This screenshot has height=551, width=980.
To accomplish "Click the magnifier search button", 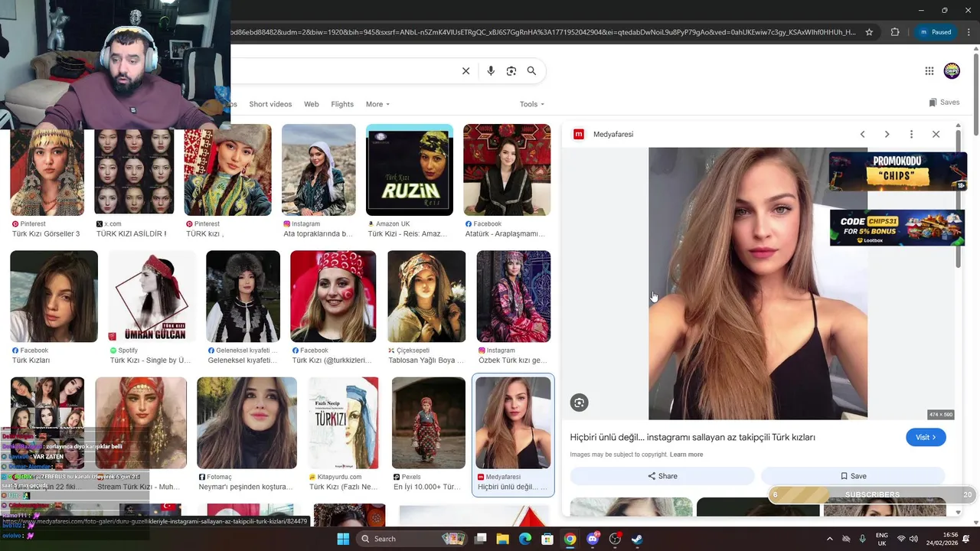I will [531, 71].
